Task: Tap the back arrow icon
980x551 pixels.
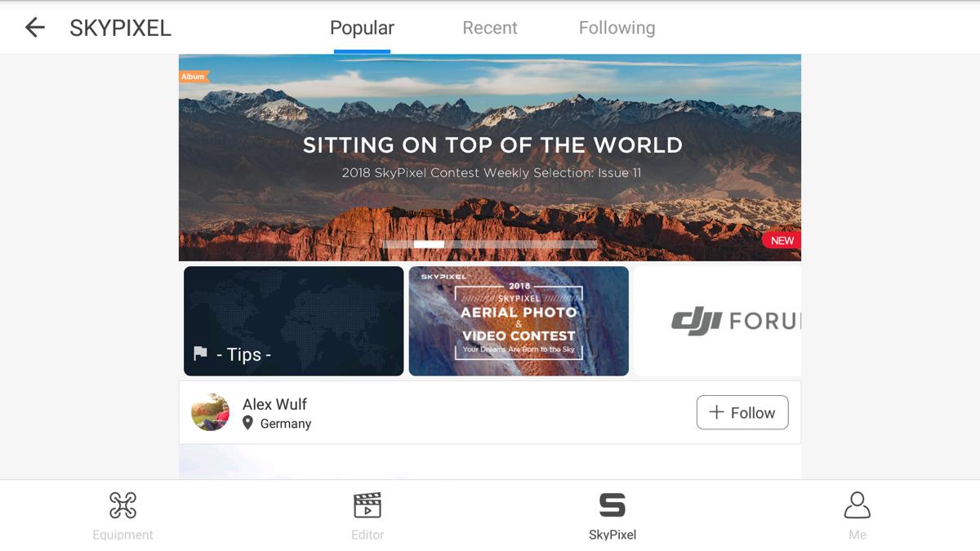Action: tap(34, 28)
